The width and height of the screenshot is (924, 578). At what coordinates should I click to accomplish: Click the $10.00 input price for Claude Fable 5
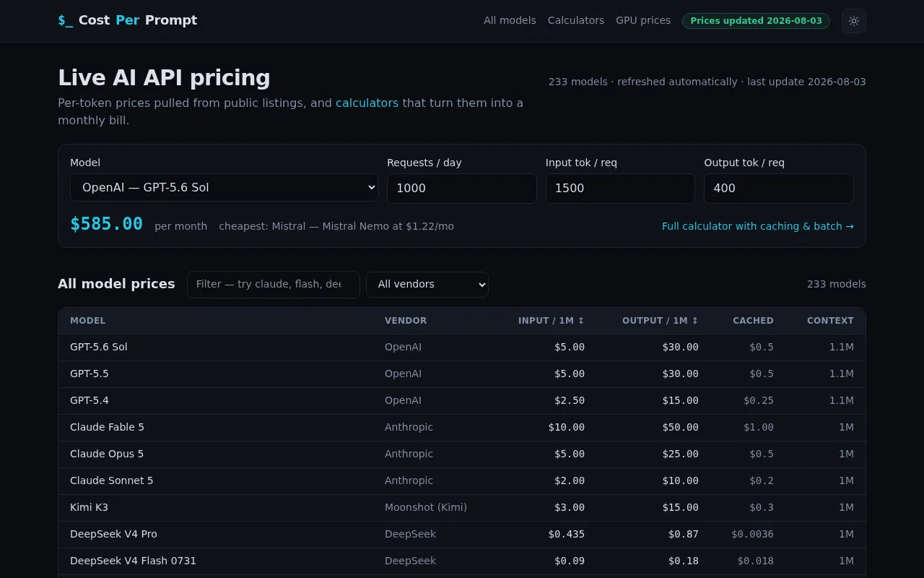567,427
